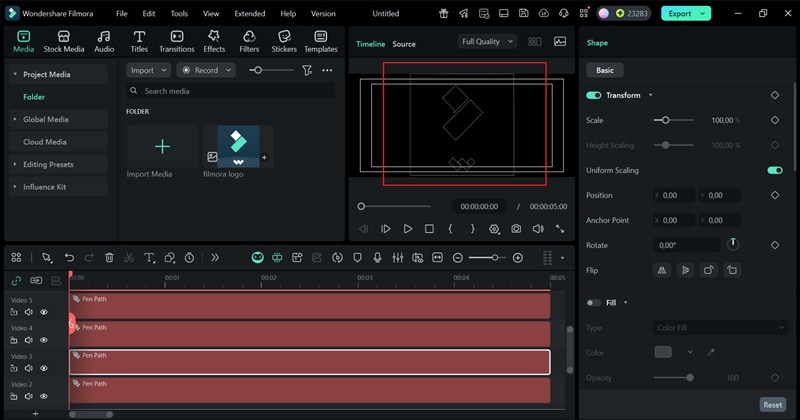Click Flip horizontal icon

point(662,270)
